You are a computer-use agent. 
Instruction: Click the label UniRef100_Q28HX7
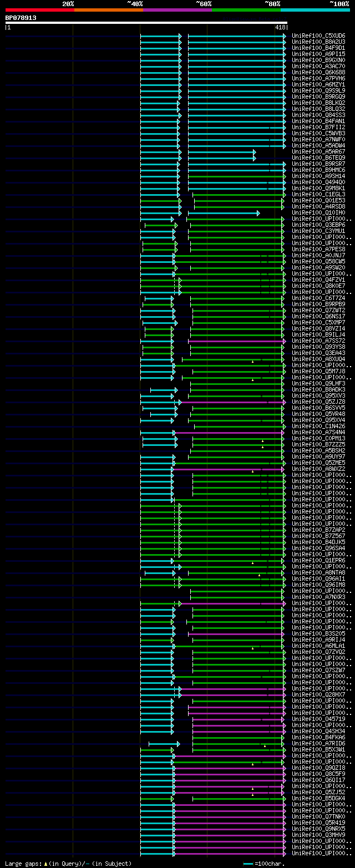(x=318, y=694)
